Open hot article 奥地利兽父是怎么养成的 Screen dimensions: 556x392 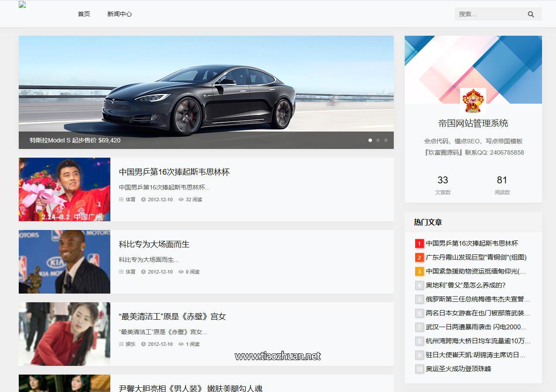point(466,285)
